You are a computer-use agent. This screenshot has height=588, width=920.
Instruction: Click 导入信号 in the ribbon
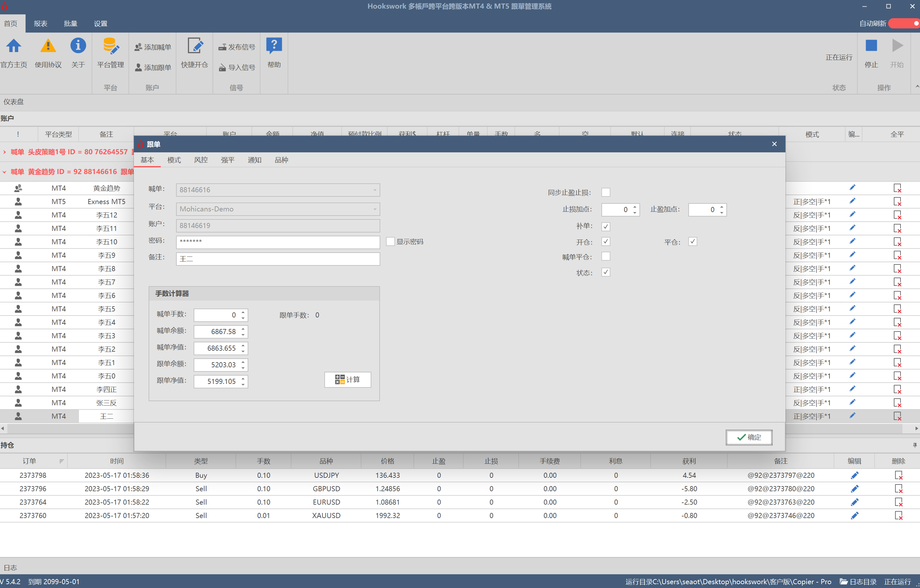pyautogui.click(x=237, y=67)
